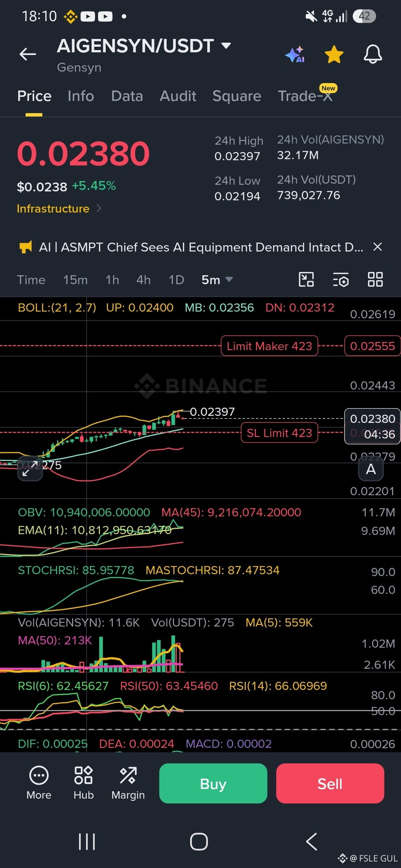This screenshot has width=401, height=868.
Task: Switch to the Price tab
Action: tap(34, 96)
